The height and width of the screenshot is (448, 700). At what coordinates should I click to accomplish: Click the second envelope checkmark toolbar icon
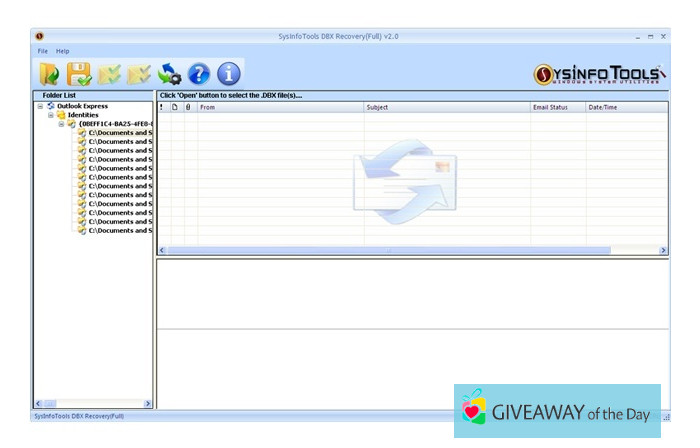coord(139,73)
